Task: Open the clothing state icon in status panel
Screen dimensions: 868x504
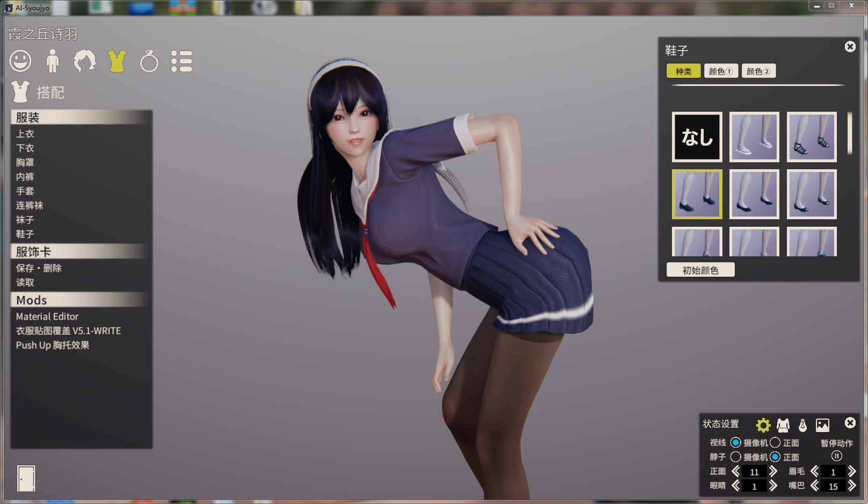Action: click(x=783, y=425)
